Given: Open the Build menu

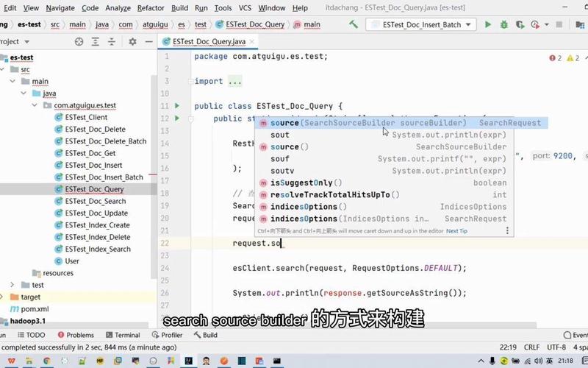Looking at the screenshot, I should (x=179, y=8).
